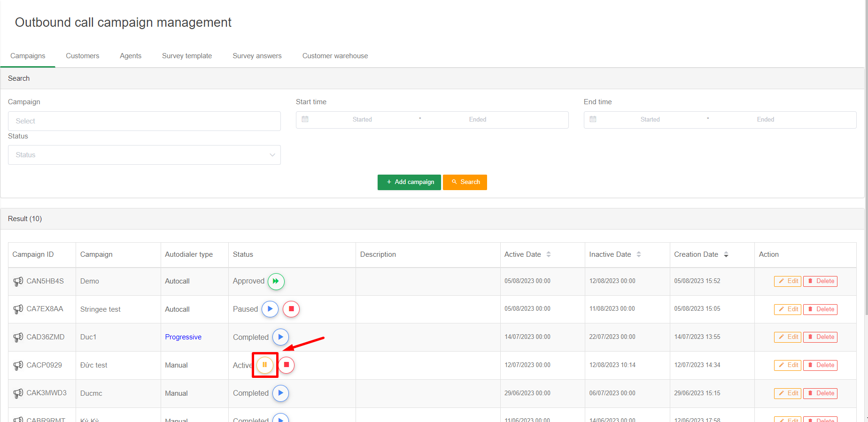This screenshot has height=422, width=868.
Task: Stop the active Đức test campaign
Action: (x=287, y=365)
